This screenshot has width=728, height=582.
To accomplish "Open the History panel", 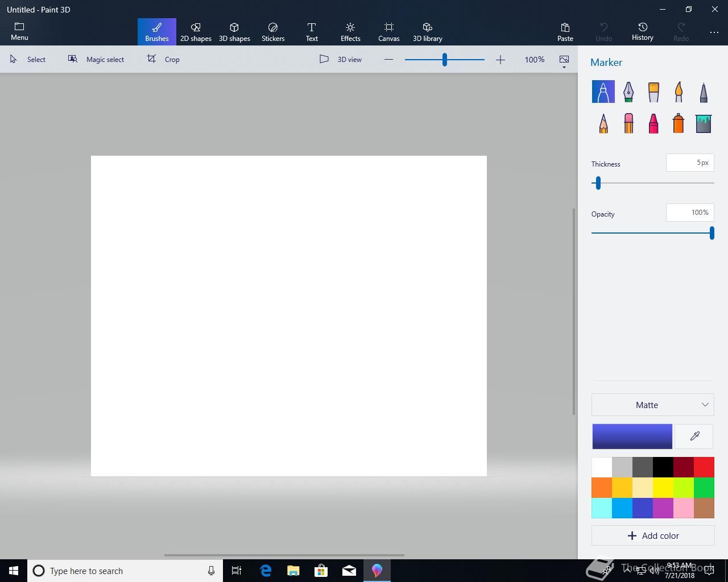I will [642, 32].
